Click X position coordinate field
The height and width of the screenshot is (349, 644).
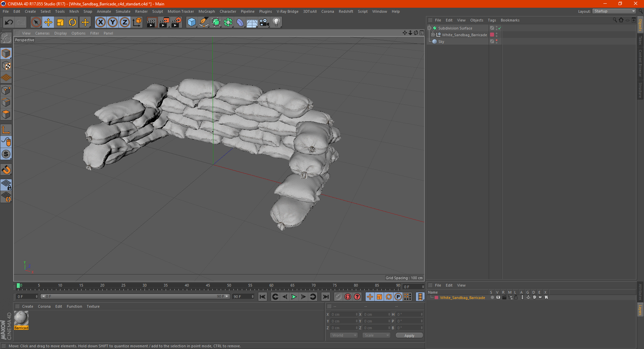coord(344,314)
